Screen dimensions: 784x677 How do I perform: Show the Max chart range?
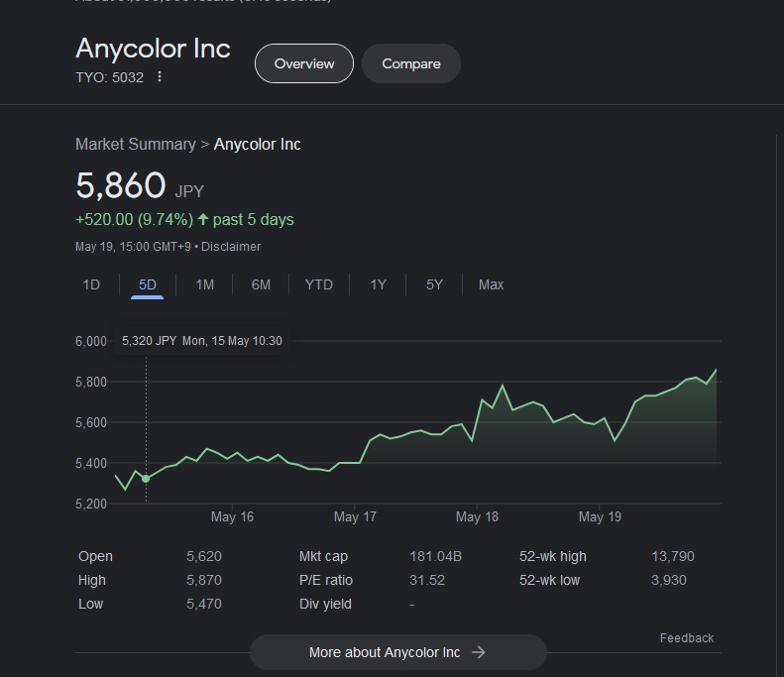(x=491, y=285)
